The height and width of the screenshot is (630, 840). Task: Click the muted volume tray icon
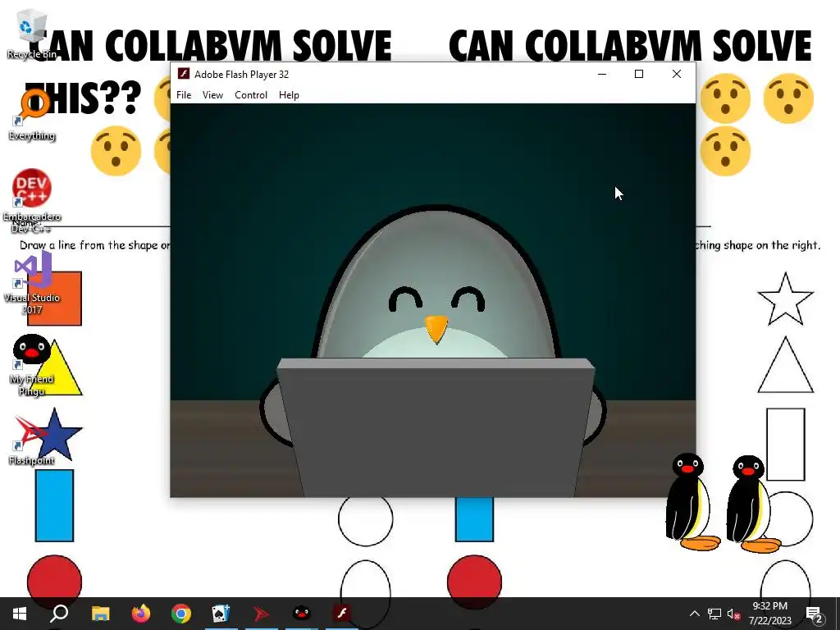[x=734, y=614]
